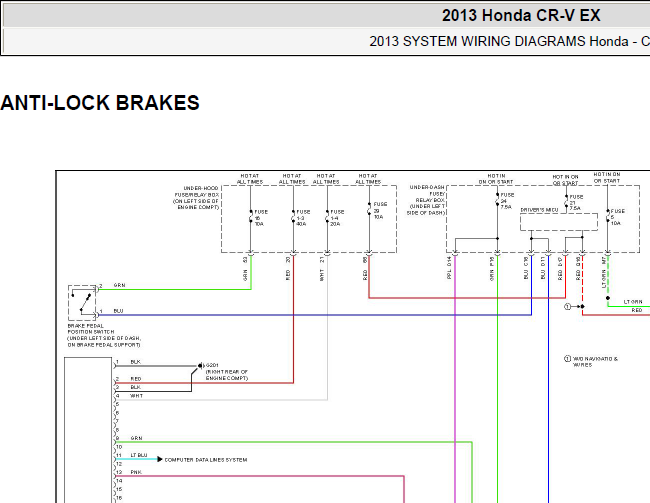Click the '2013 SYSTEM WIRING DIAGRAMS Honda' subtitle
Viewport: 650px width, 503px height.
499,41
